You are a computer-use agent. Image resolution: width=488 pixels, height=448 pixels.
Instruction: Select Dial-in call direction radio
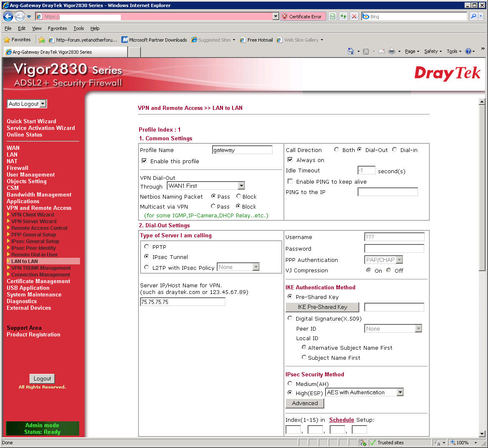[394, 149]
